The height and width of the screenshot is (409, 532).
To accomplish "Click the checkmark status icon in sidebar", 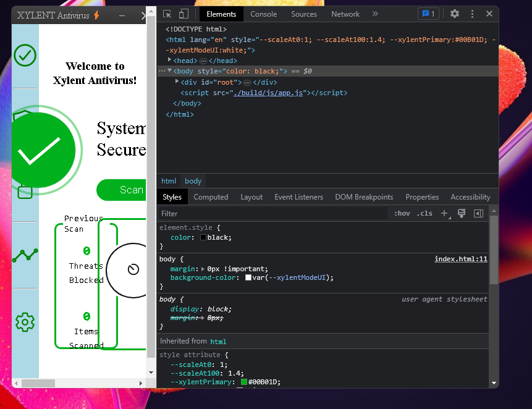I will click(x=25, y=56).
